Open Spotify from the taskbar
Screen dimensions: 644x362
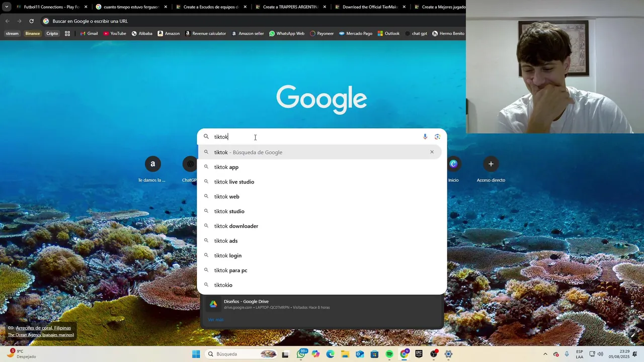coord(389,354)
